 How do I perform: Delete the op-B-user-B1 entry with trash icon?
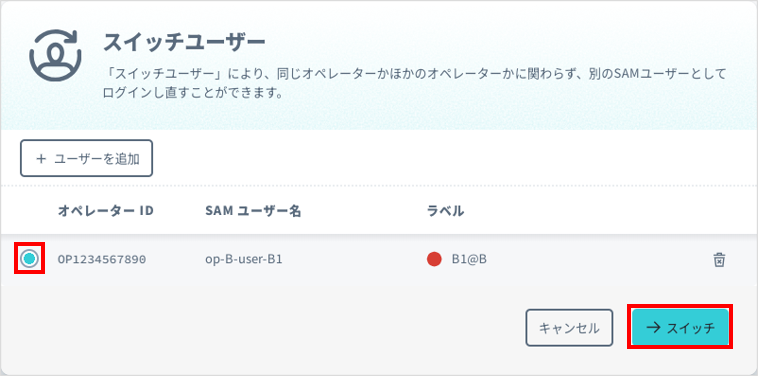pyautogui.click(x=719, y=260)
